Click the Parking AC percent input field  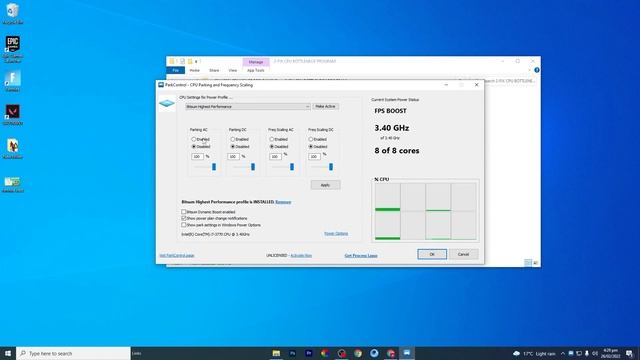198,157
